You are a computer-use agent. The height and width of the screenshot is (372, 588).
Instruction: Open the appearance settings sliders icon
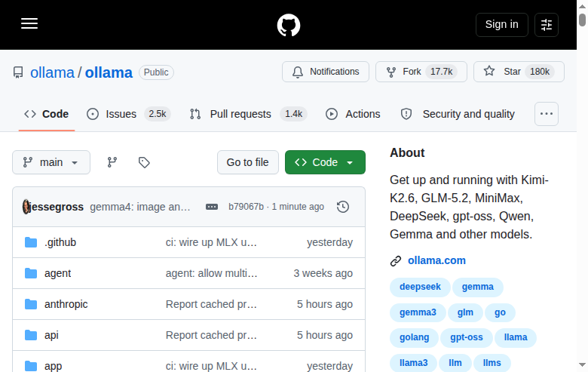tap(547, 25)
